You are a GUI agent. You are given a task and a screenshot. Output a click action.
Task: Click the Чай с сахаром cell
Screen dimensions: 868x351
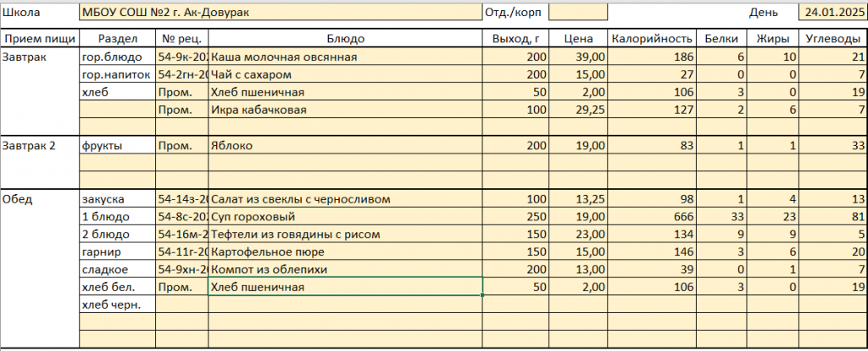click(345, 75)
